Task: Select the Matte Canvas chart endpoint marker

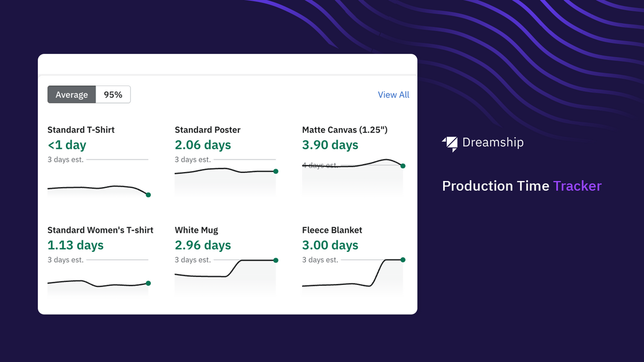Action: [403, 165]
